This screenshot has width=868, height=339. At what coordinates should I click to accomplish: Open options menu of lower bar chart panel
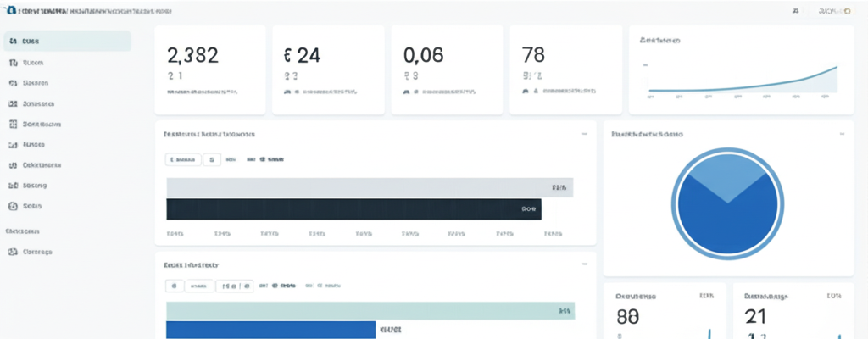coord(585,264)
